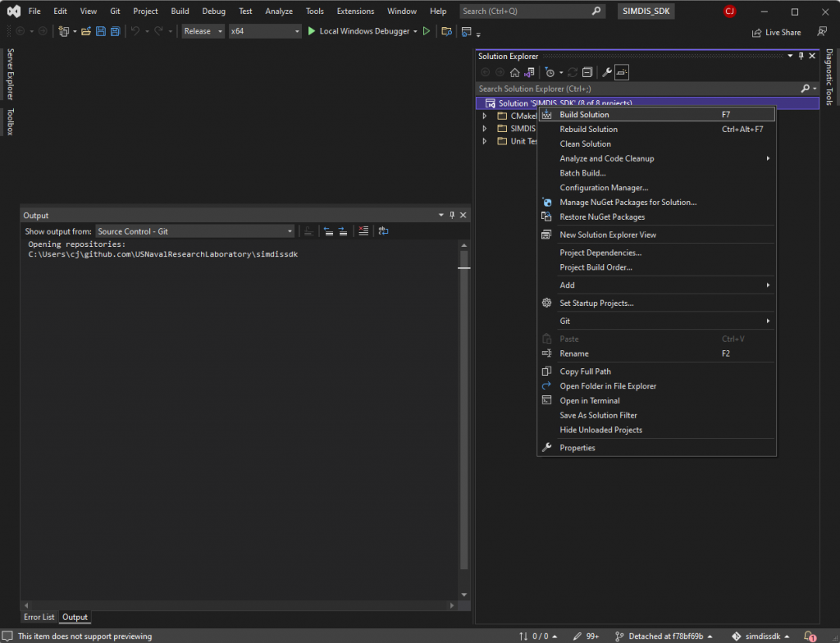840x643 pixels.
Task: Open the Show output from dropdown
Action: click(x=195, y=231)
